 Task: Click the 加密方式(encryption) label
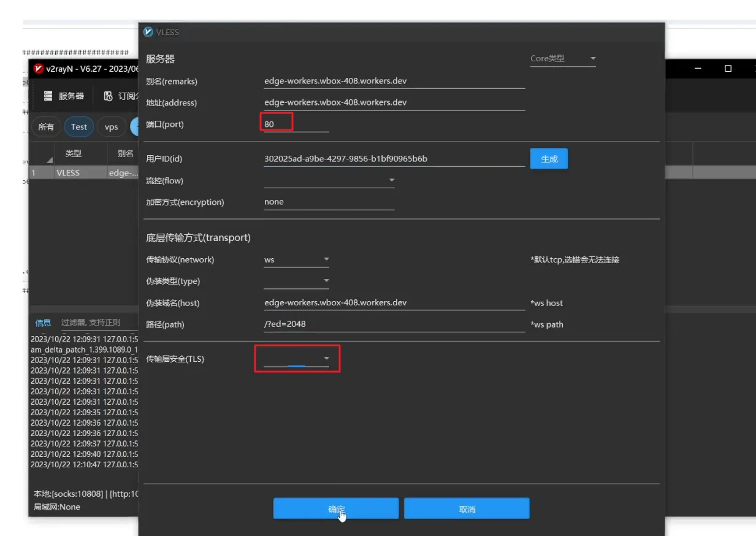pyautogui.click(x=185, y=202)
